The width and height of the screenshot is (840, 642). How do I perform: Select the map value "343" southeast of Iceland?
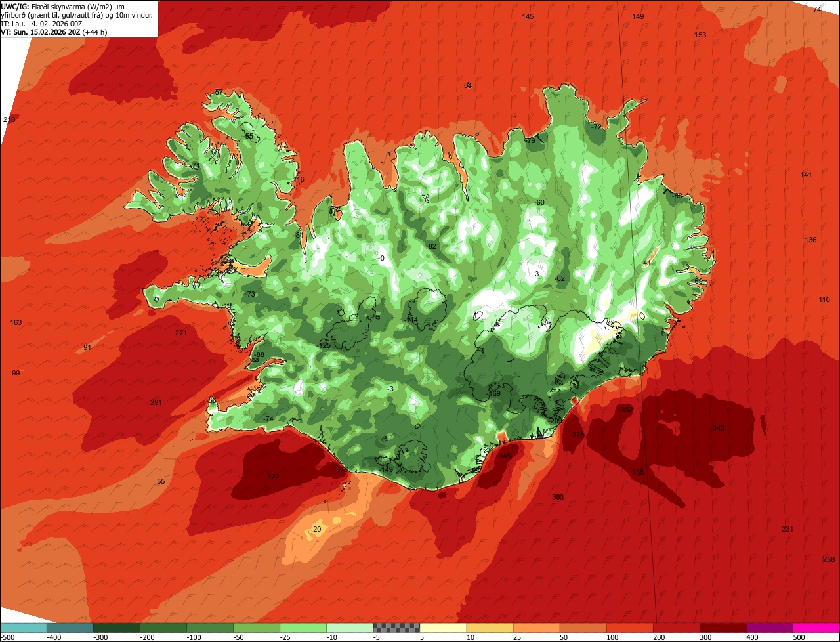[719, 428]
